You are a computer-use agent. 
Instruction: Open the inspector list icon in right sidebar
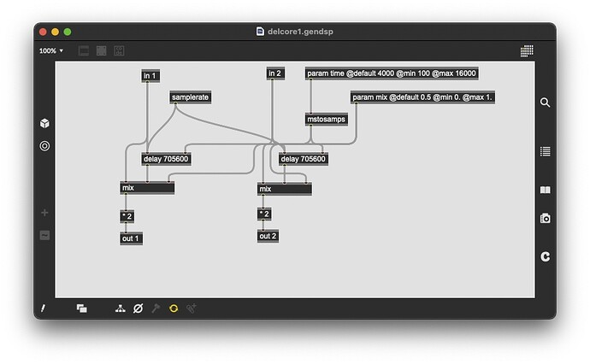546,151
